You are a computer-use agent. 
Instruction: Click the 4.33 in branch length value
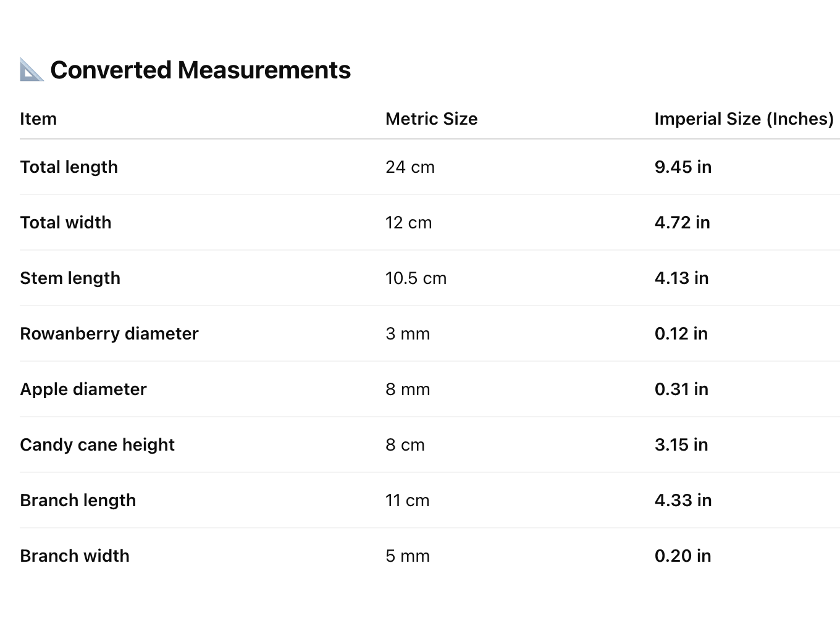tap(683, 500)
